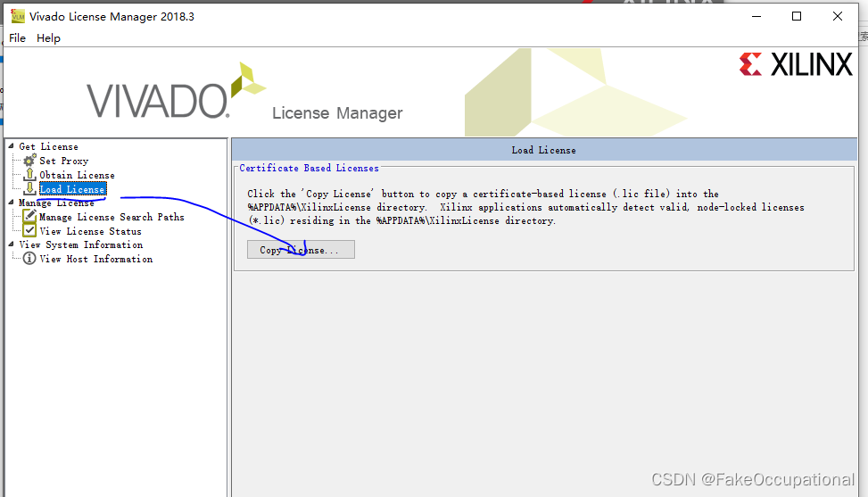This screenshot has width=868, height=497.
Task: Click the Manage License Search Paths edit icon
Action: [x=30, y=216]
